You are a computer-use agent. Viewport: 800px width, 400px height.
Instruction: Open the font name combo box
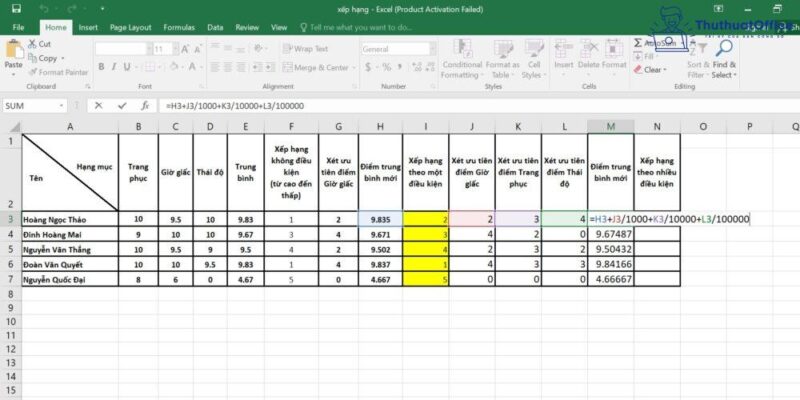point(123,49)
